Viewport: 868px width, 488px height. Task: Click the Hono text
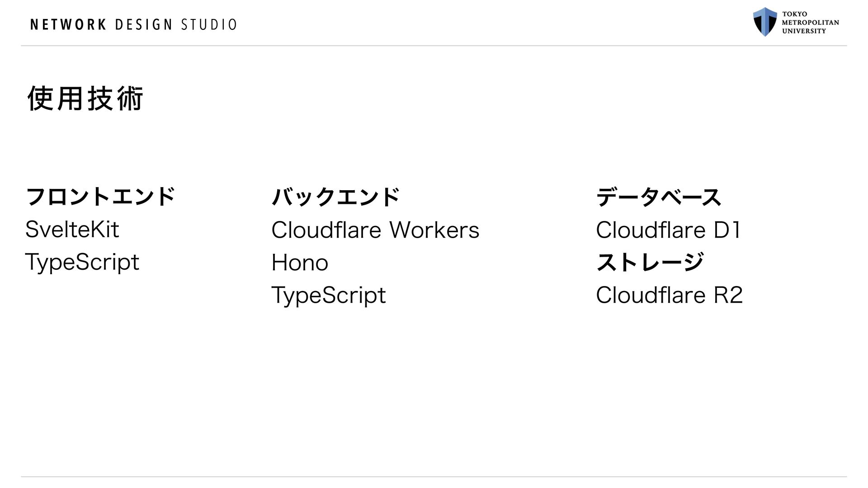click(x=300, y=263)
